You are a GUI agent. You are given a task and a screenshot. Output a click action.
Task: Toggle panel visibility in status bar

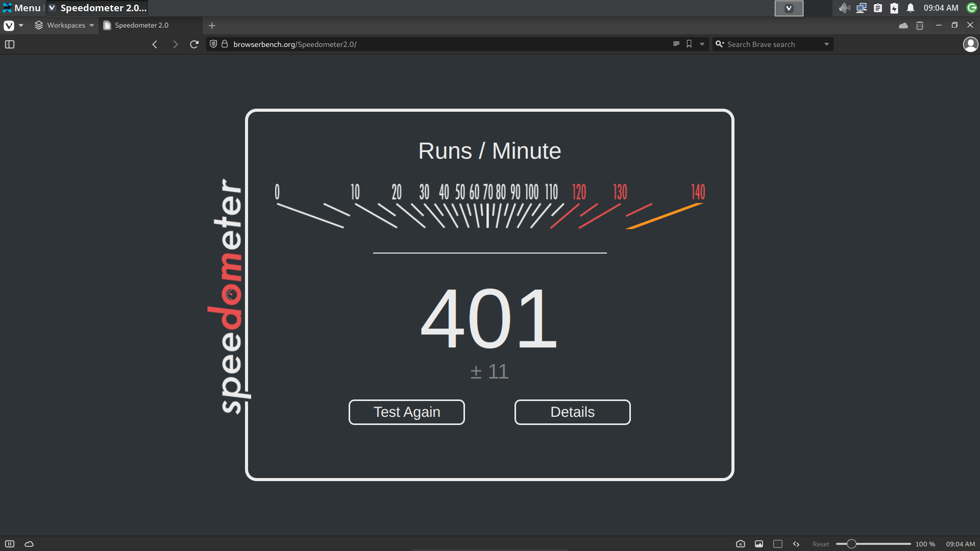point(10,544)
